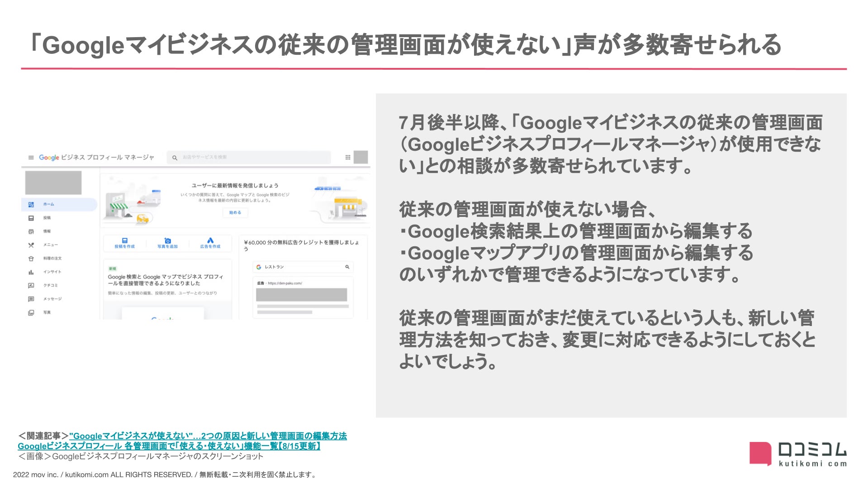Image resolution: width=868 pixels, height=489 pixels.
Task: Click the line ・Google検索結果上の管理画面から編集する
Action: (575, 231)
